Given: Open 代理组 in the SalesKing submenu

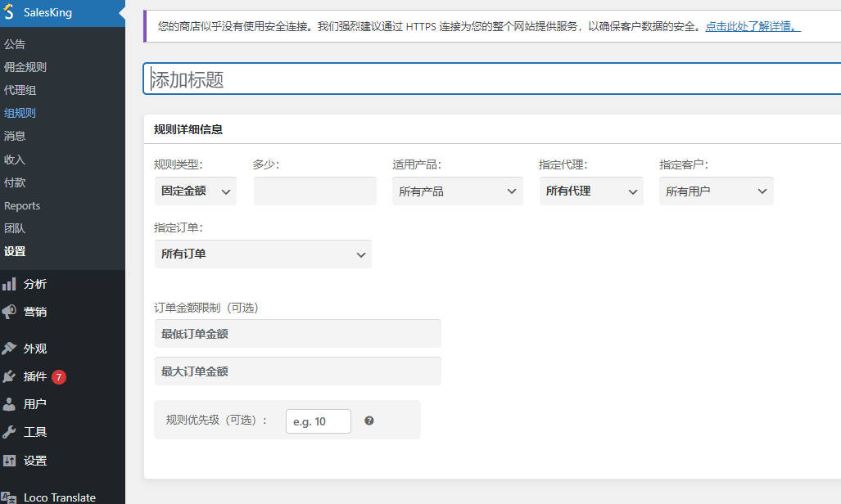Looking at the screenshot, I should (20, 90).
